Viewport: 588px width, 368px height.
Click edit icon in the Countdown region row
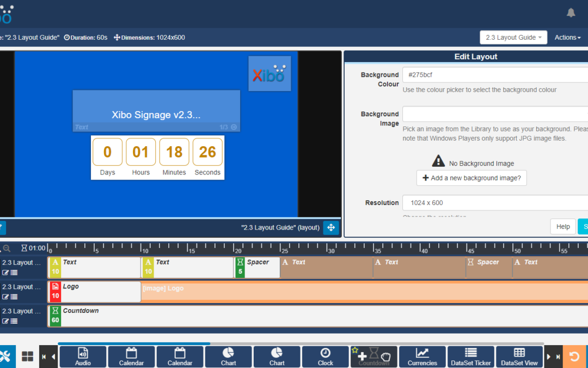tap(5, 321)
